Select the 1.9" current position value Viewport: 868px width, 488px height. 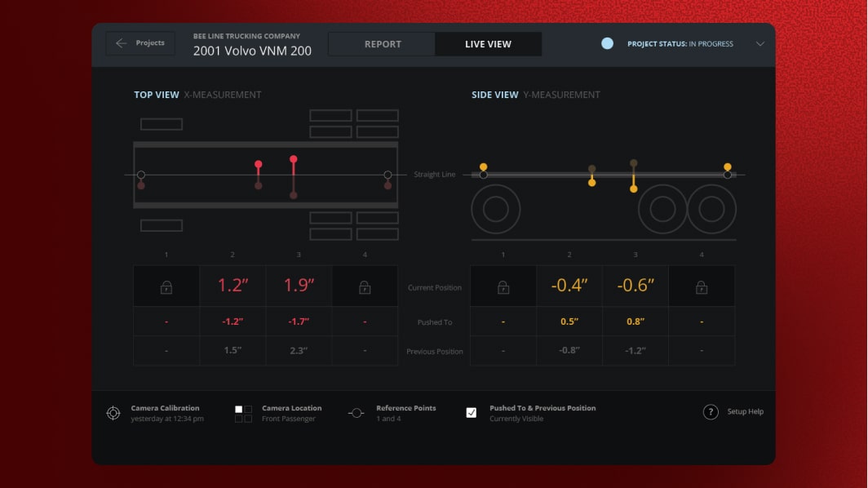[x=299, y=286]
